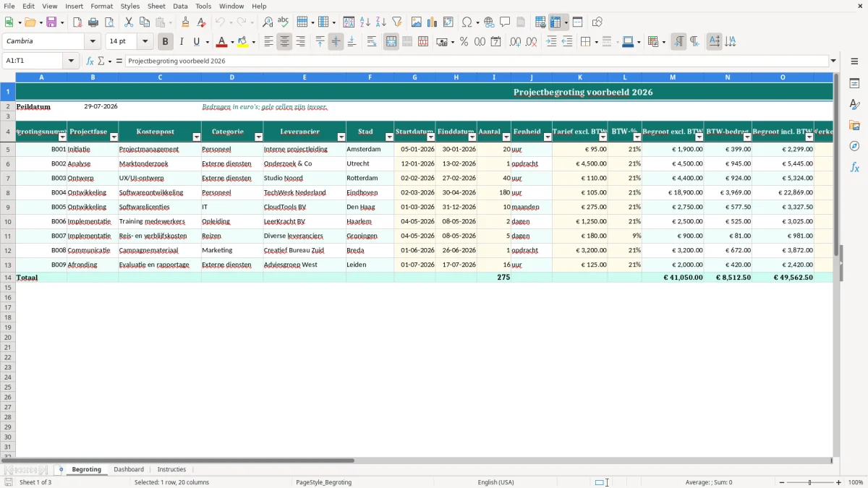Clear direct formatting icon
This screenshot has height=488, width=868.
[x=202, y=22]
